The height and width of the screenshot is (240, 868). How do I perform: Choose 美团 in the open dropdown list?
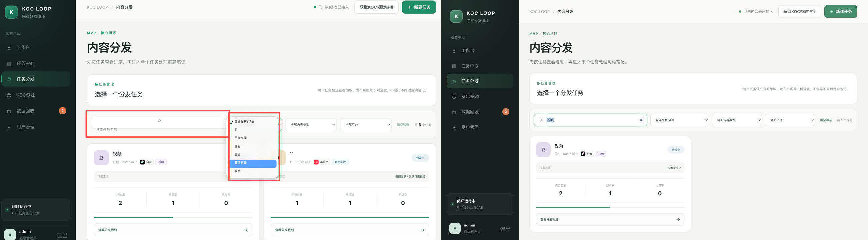(x=253, y=154)
